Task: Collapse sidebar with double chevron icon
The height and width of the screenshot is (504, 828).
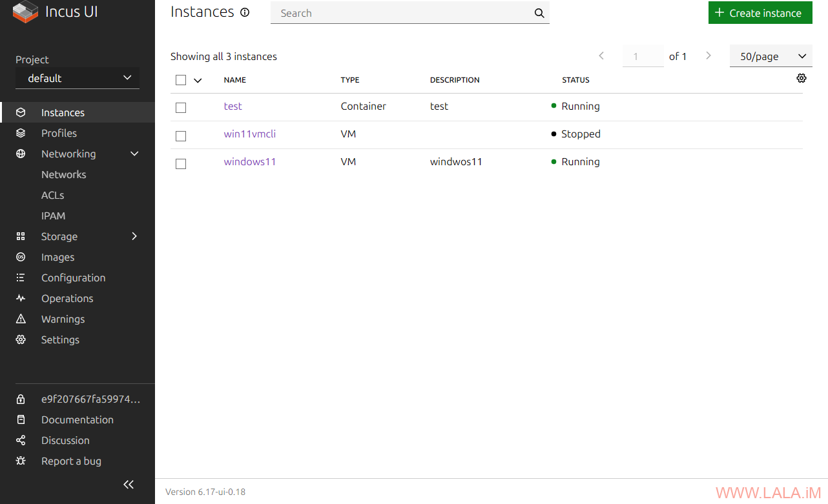Action: pos(129,485)
